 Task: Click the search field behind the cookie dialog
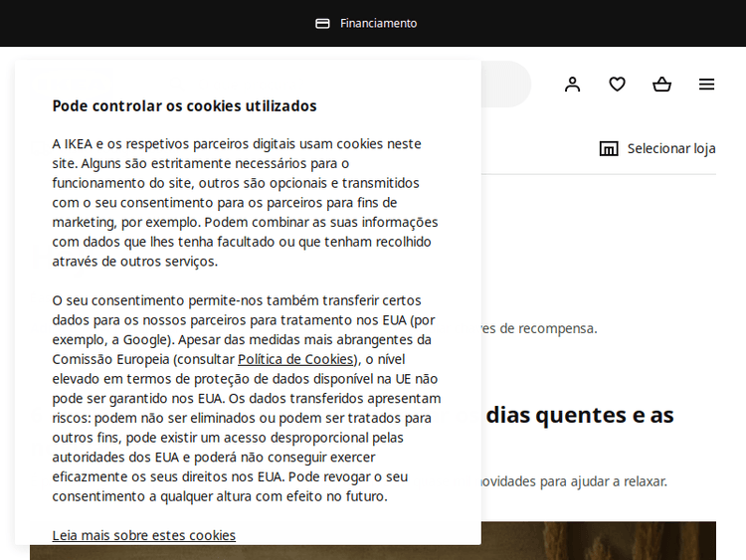(505, 85)
